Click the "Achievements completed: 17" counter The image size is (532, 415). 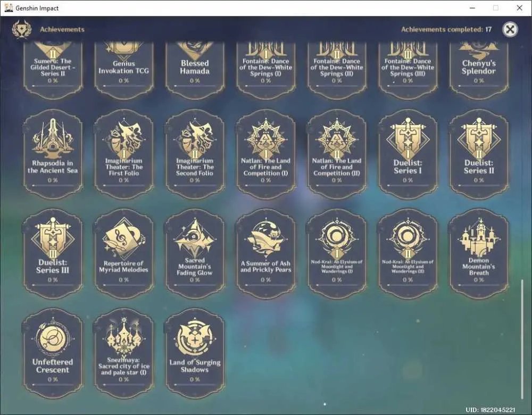point(446,29)
